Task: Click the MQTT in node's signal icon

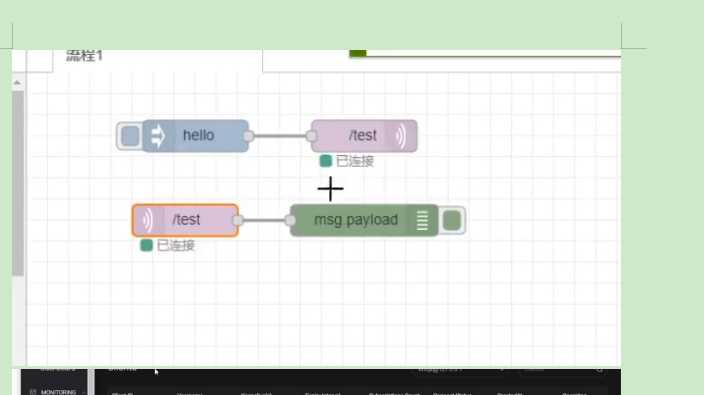Action: 147,220
